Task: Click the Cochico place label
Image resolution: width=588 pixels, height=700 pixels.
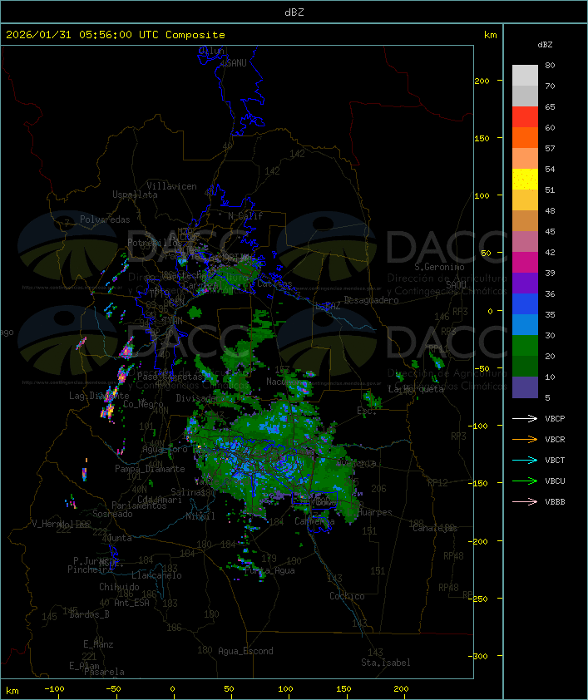Action: [x=347, y=596]
